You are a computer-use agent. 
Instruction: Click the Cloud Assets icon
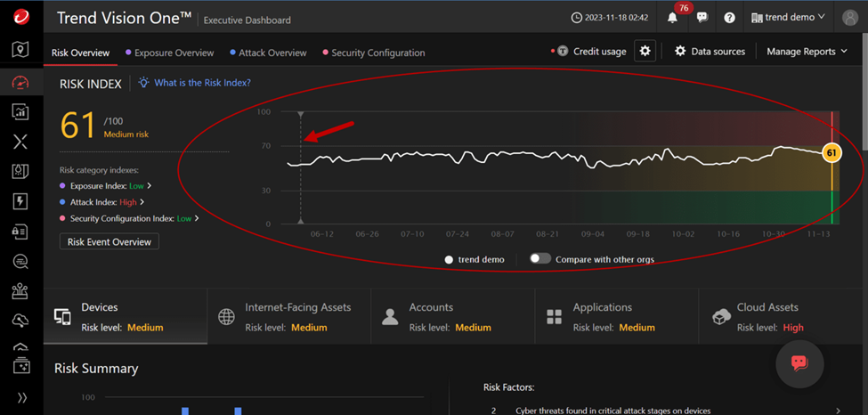click(719, 317)
